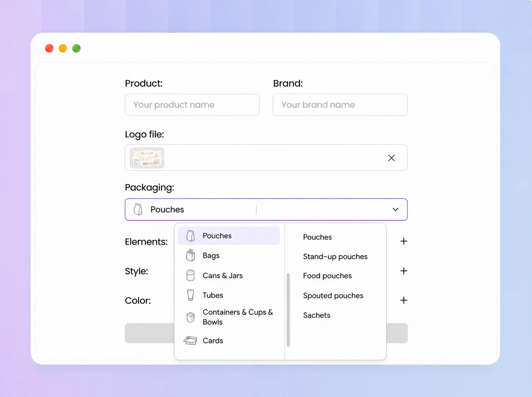Pick the Cans & Jars cylinder icon
The width and height of the screenshot is (532, 397).
click(190, 275)
